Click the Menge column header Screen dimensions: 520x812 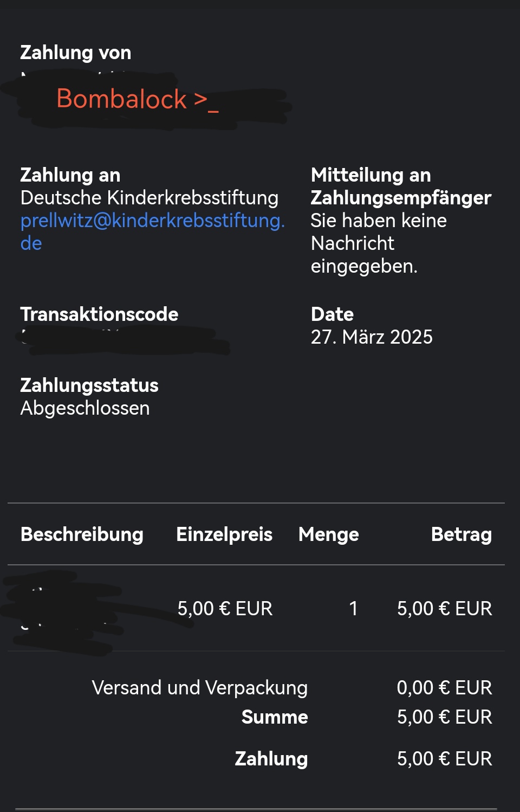coord(328,534)
